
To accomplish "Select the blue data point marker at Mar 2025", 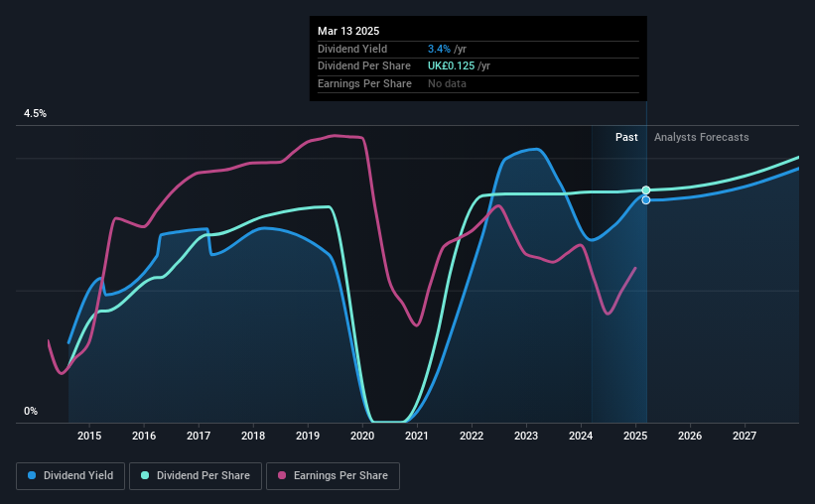I will coord(646,200).
